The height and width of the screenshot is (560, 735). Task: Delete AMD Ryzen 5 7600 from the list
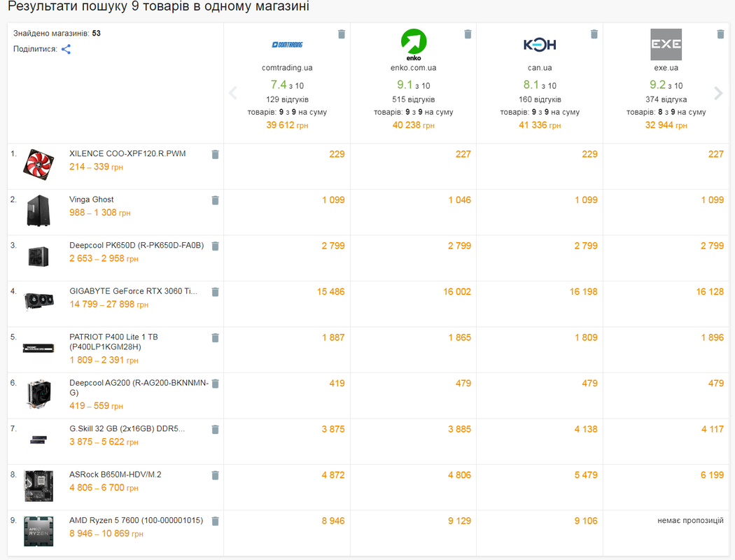click(x=215, y=521)
